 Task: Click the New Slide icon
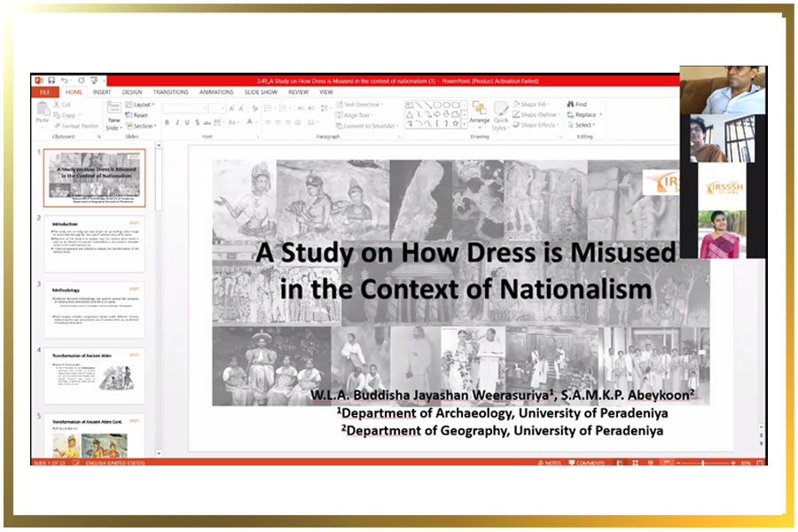114,107
